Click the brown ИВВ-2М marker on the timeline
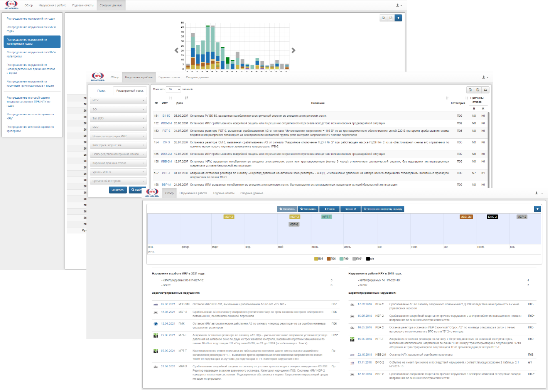550x392 pixels. pyautogui.click(x=466, y=217)
